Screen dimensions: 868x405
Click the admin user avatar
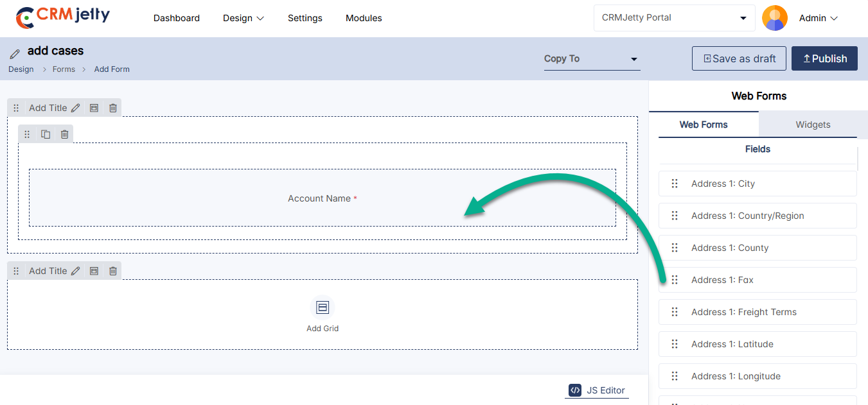coord(774,18)
